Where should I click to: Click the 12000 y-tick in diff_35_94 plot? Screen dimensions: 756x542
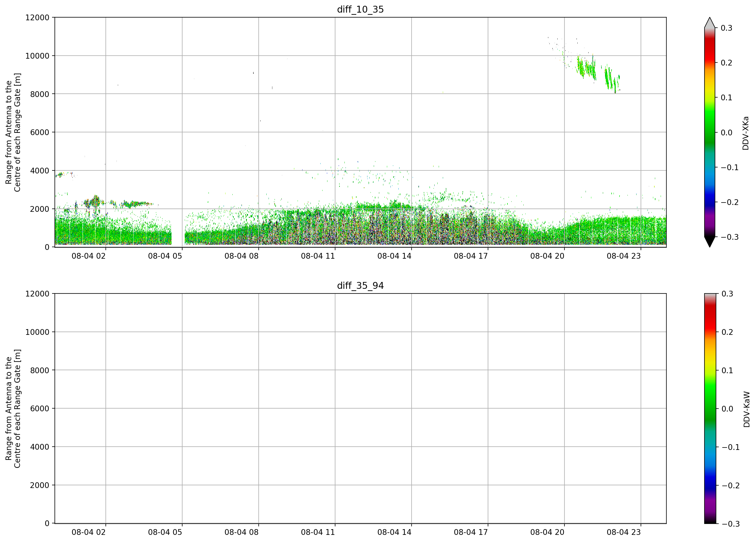click(x=37, y=294)
